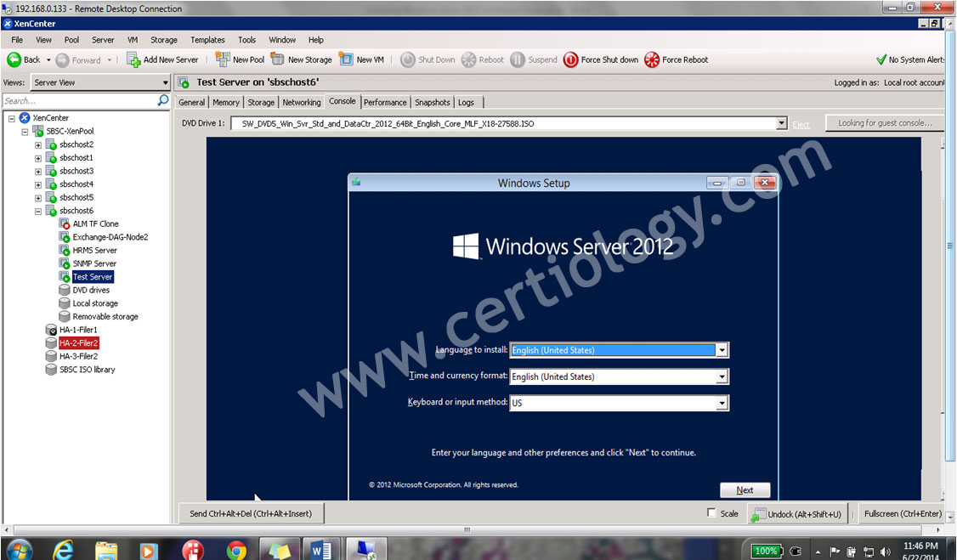Switch to the Networking tab
The image size is (957, 560).
[302, 103]
